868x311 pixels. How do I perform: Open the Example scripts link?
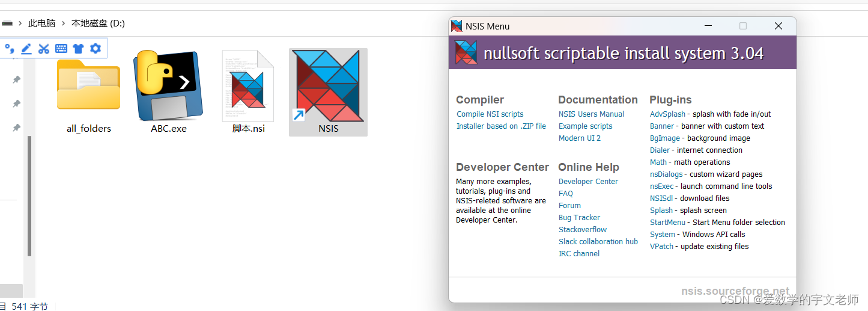(x=585, y=126)
